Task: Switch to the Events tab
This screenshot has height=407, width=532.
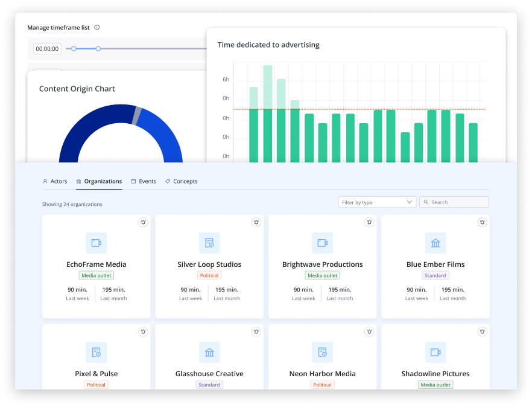Action: tap(144, 181)
